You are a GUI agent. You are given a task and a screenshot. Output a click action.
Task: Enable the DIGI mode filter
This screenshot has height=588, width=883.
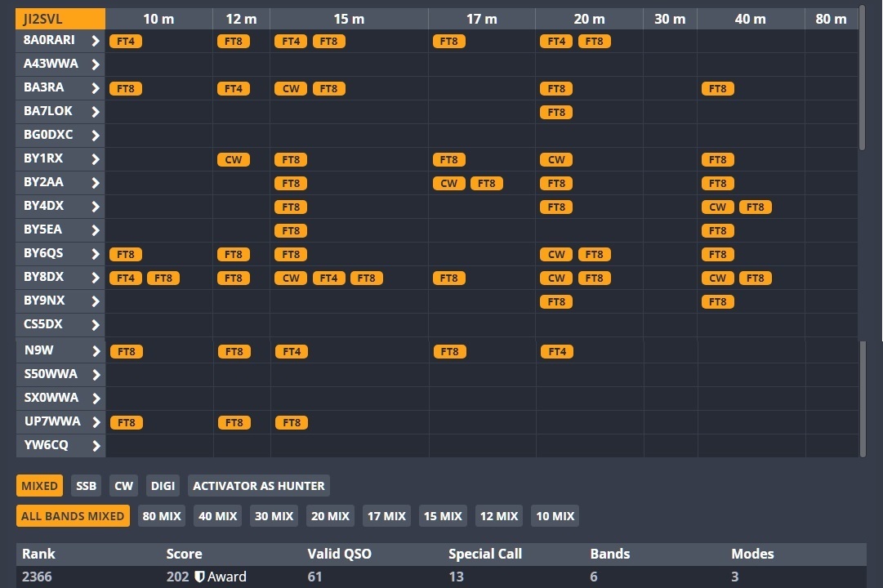[x=163, y=486]
